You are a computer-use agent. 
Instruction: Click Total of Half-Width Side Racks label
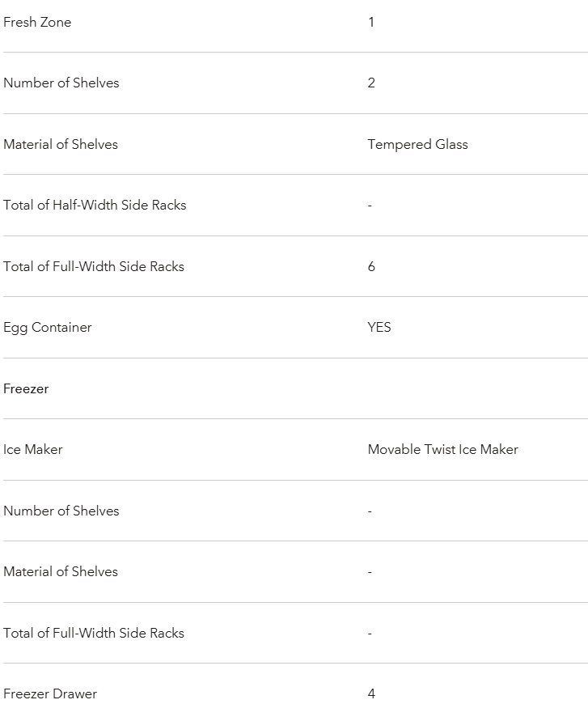[x=95, y=205]
